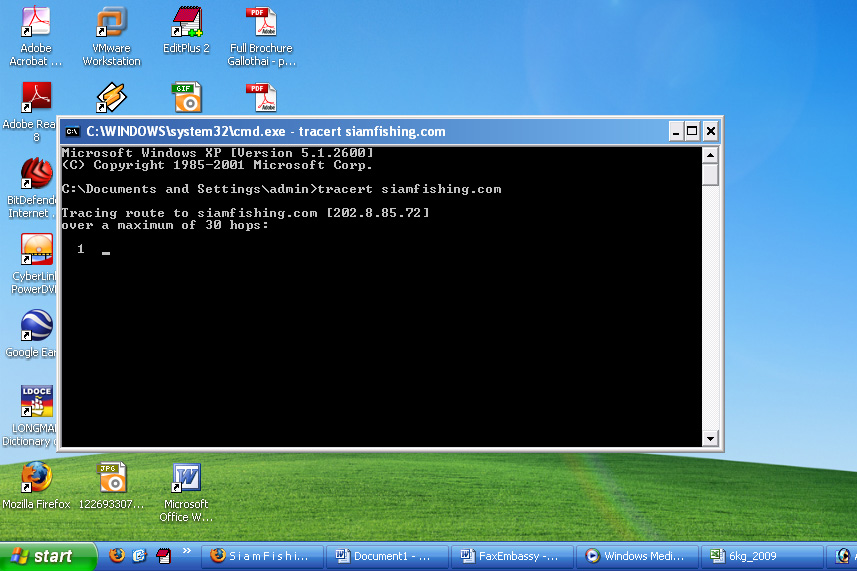Open the Start menu

click(48, 556)
